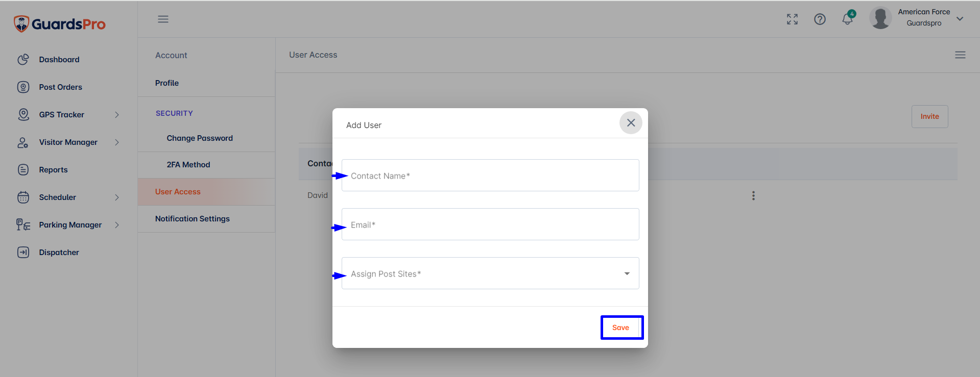
Task: Click the Invite button
Action: [x=929, y=116]
